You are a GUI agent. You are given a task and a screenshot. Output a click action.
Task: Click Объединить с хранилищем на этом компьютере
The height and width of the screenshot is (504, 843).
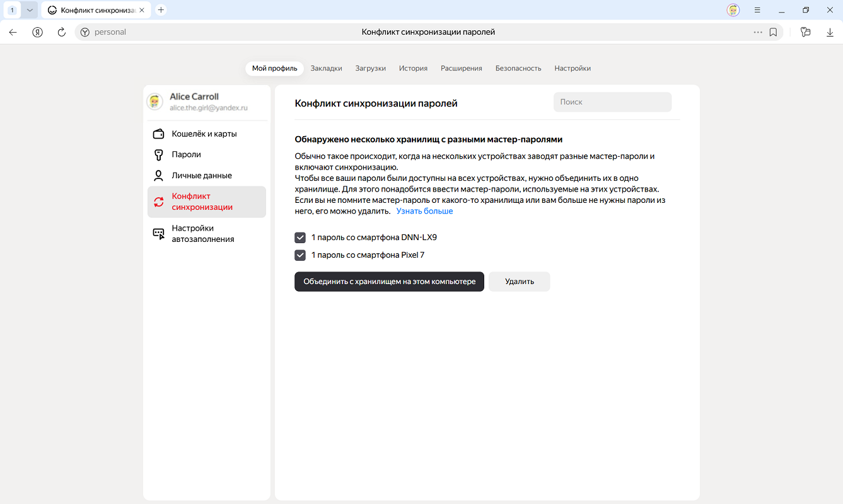pos(389,282)
